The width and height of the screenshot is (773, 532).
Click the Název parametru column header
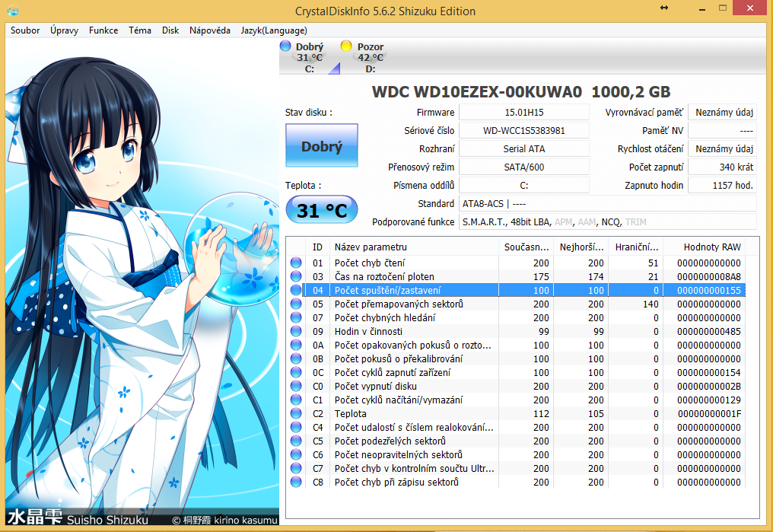(414, 247)
